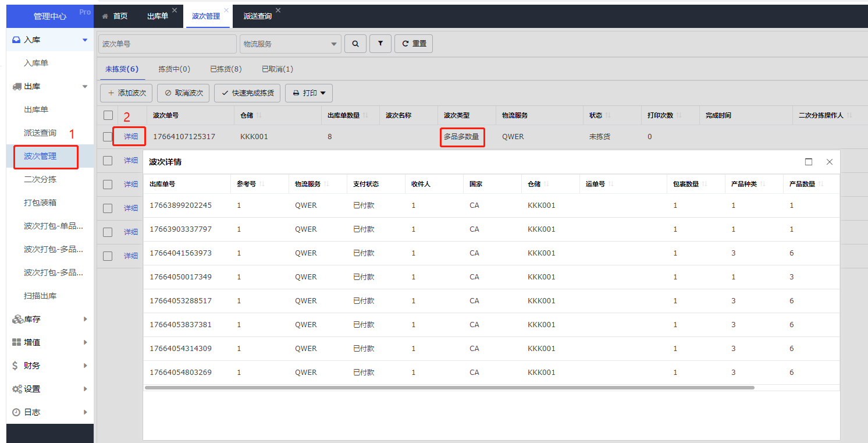Screen dimensions: 868x443
Task: Click the horizontal scrollbar in detail dialog
Action: [x=449, y=387]
